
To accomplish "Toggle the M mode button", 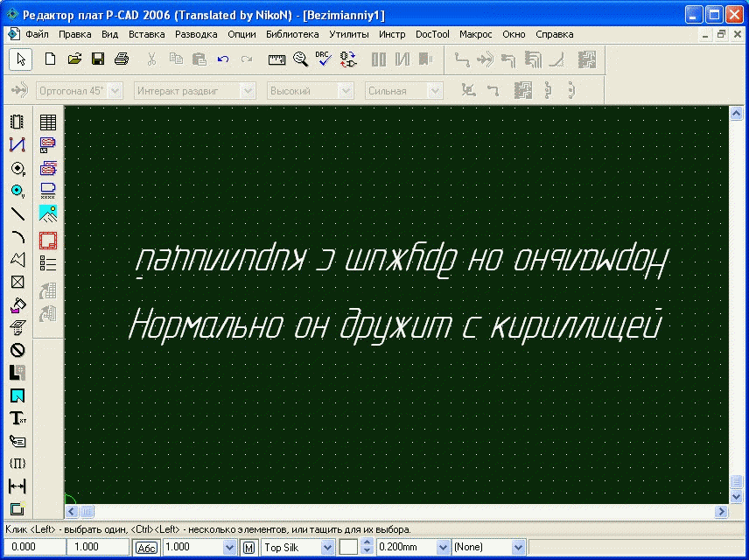I will pyautogui.click(x=248, y=548).
